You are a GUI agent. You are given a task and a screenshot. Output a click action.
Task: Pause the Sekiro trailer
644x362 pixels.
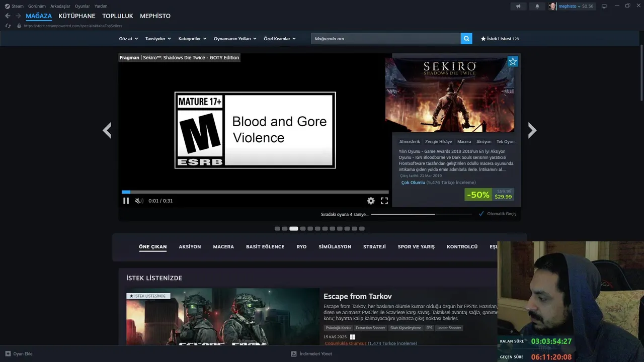click(x=126, y=201)
